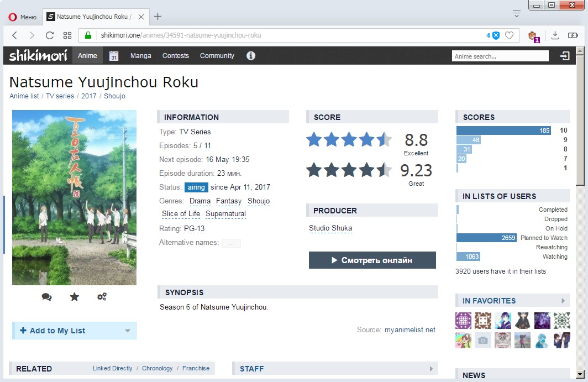Click the star favorite icon under poster
The image size is (588, 382).
coord(75,297)
